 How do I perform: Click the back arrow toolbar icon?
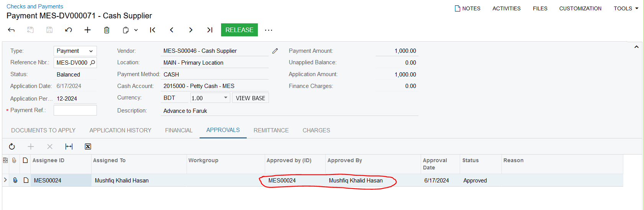(11, 30)
